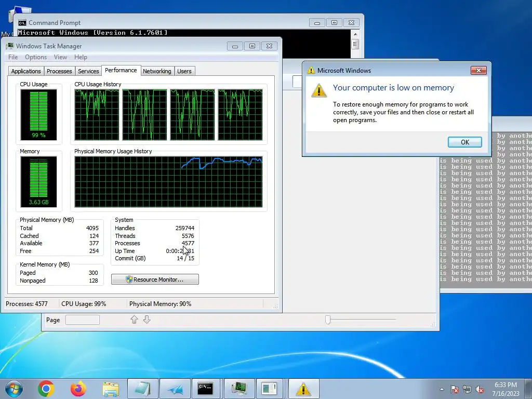Click the last CPU Usage History graph
This screenshot has width=532, height=399.
[x=240, y=115]
